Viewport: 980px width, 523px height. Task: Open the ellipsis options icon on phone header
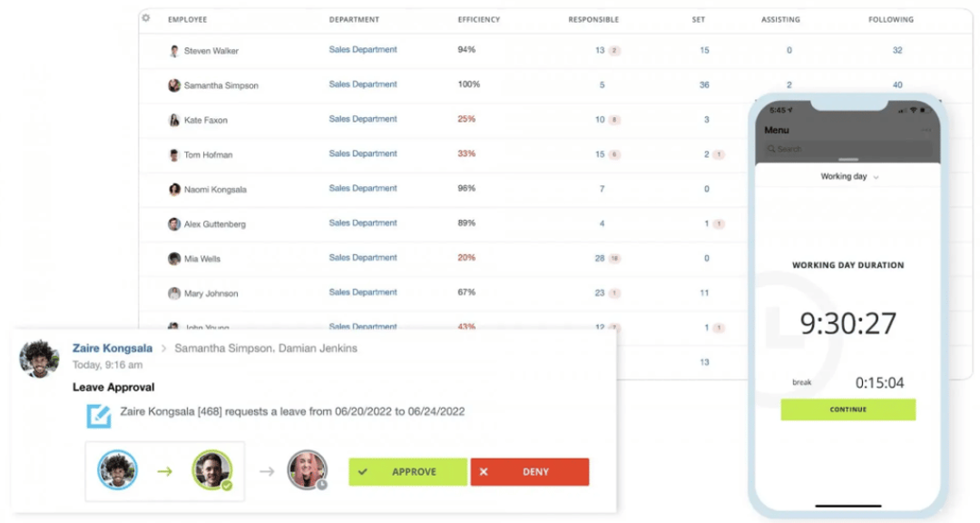pyautogui.click(x=926, y=130)
